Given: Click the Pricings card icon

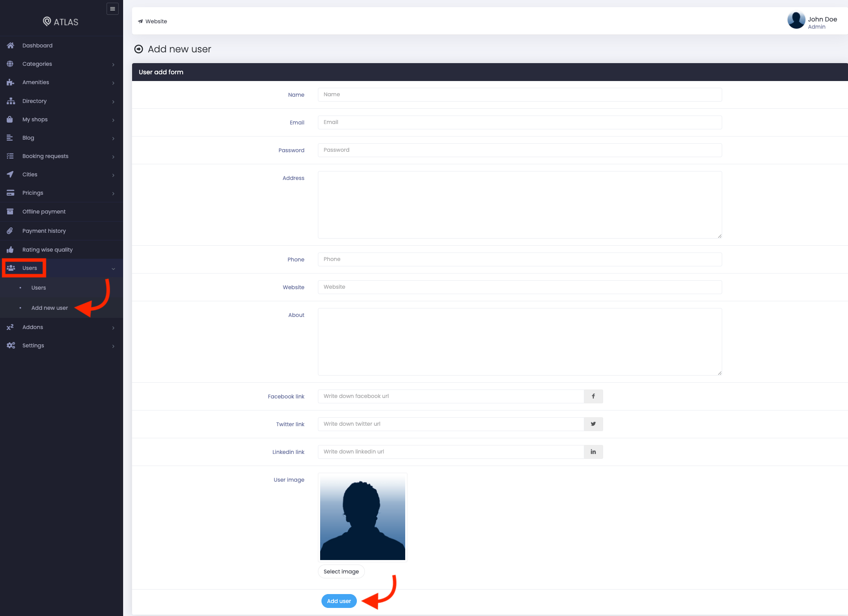Looking at the screenshot, I should pos(10,193).
